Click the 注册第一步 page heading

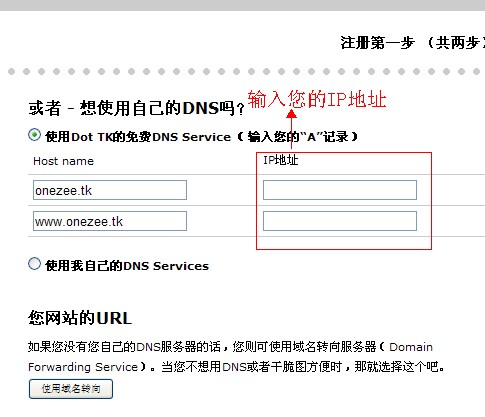coord(377,43)
